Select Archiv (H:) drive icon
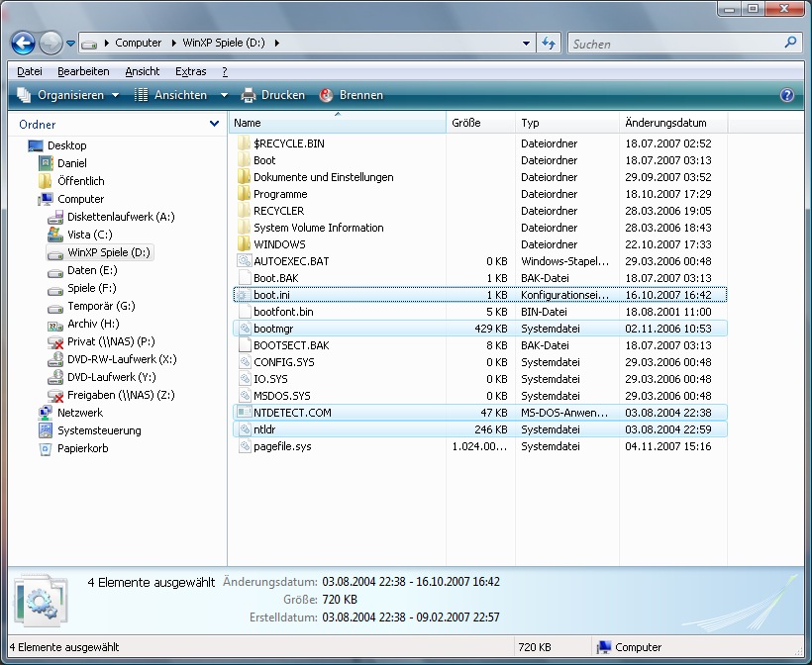 pos(54,325)
